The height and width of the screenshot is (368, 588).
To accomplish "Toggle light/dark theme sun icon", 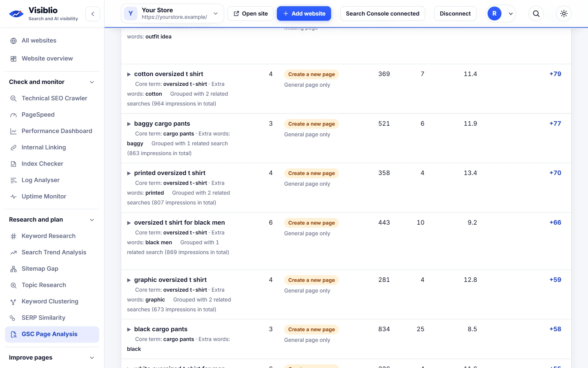I will pyautogui.click(x=564, y=14).
